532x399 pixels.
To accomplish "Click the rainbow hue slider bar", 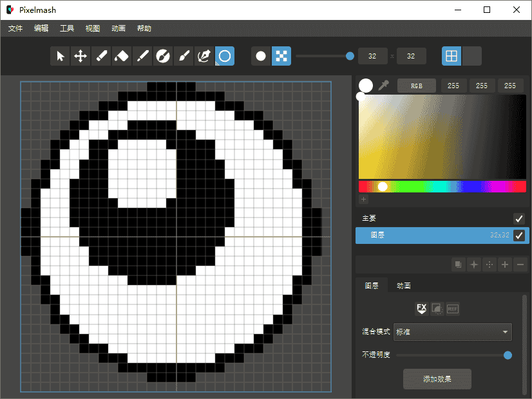I will 442,187.
